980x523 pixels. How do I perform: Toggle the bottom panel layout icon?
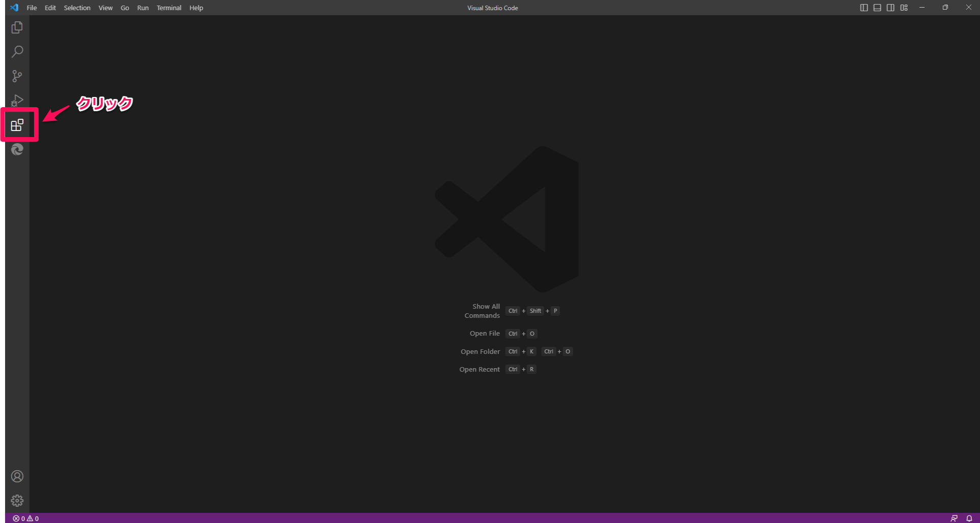pos(877,8)
